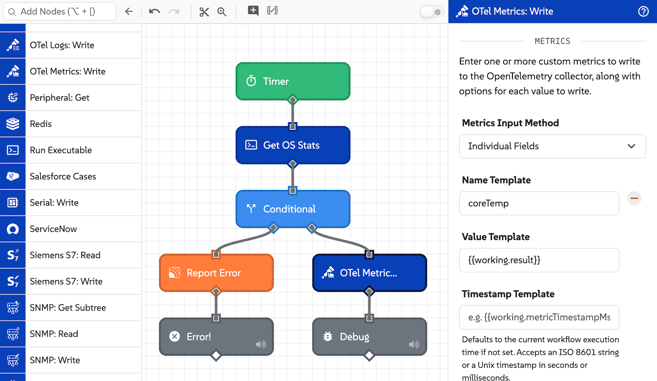Click the Salesforce Cases label

(x=63, y=176)
